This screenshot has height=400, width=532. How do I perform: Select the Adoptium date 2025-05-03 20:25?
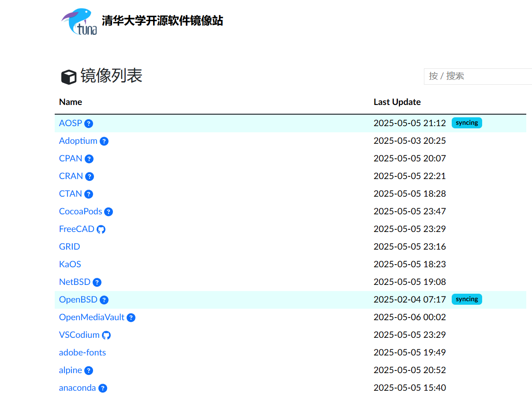[x=410, y=141]
